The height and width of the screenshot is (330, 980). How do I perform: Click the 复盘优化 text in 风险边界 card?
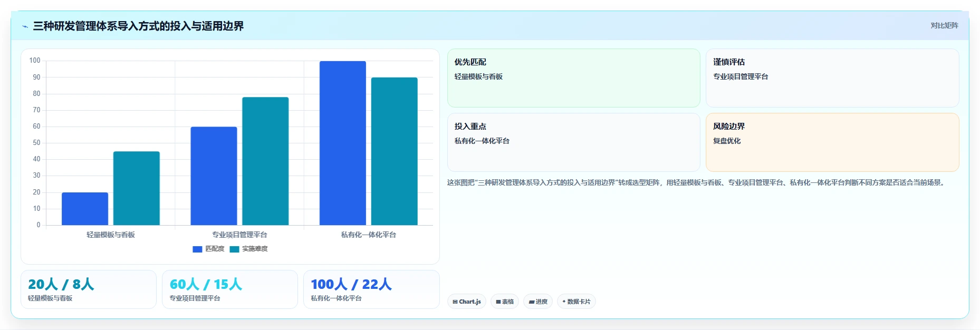pos(727,141)
